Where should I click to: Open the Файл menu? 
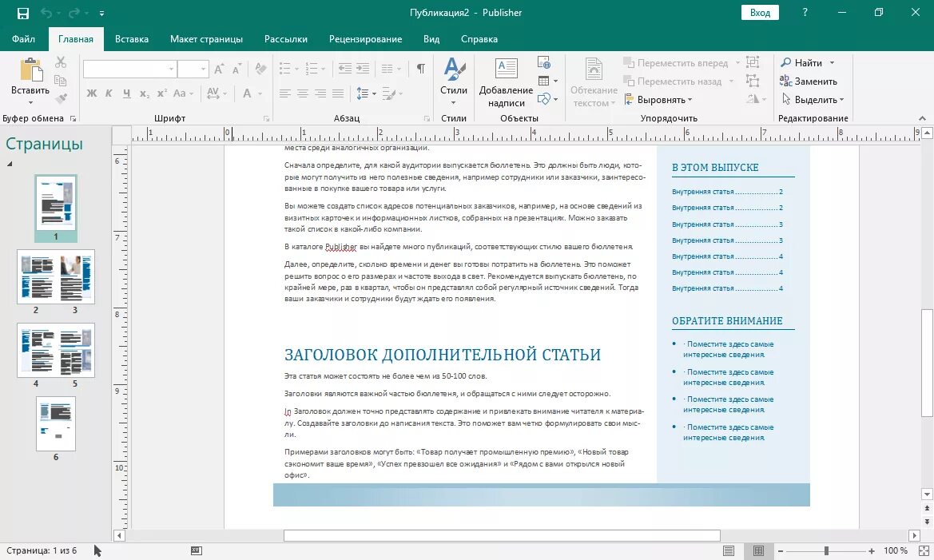[x=23, y=38]
